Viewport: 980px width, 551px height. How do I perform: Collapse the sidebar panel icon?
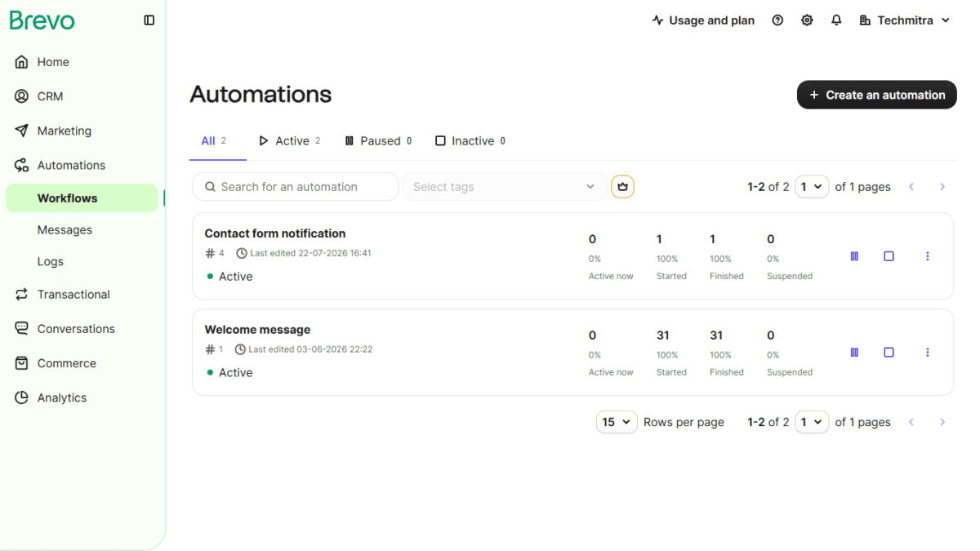tap(149, 20)
